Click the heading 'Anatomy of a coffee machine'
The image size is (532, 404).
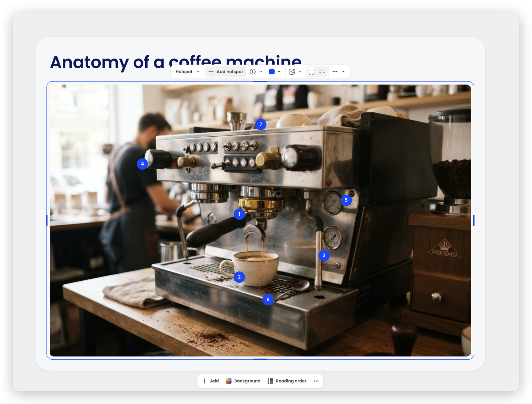coord(176,62)
